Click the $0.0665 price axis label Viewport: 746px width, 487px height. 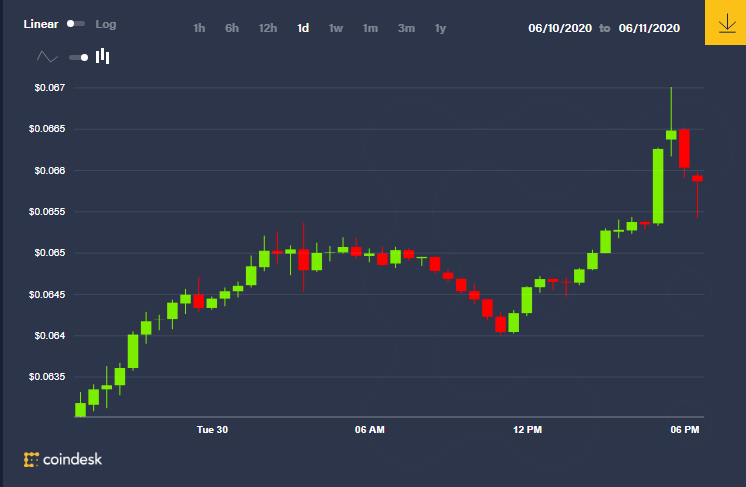(x=47, y=129)
